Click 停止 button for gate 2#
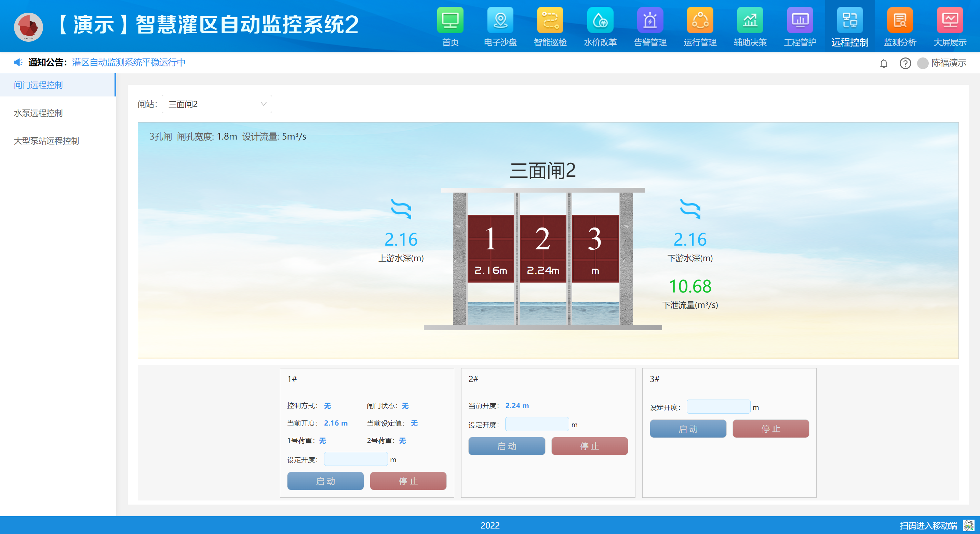Viewport: 980px width, 534px height. tap(589, 446)
